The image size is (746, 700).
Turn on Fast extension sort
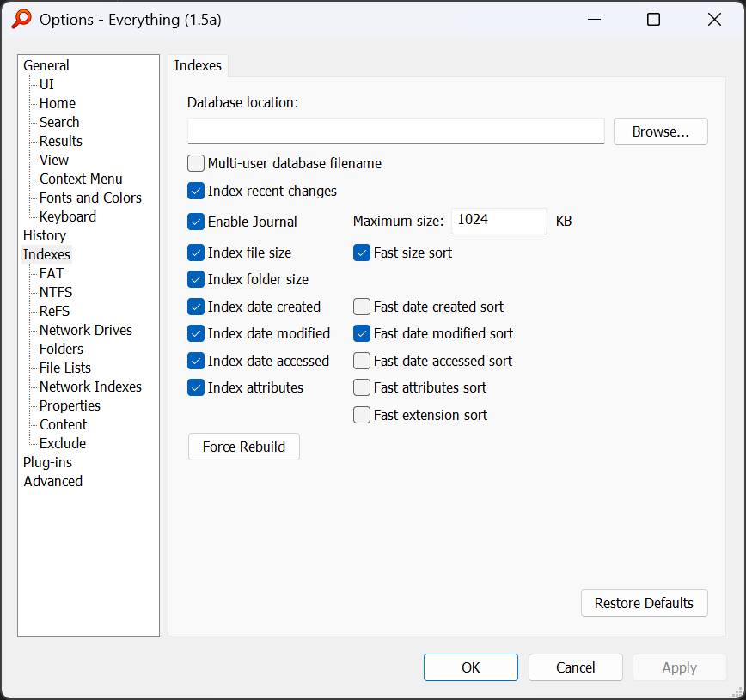(362, 415)
